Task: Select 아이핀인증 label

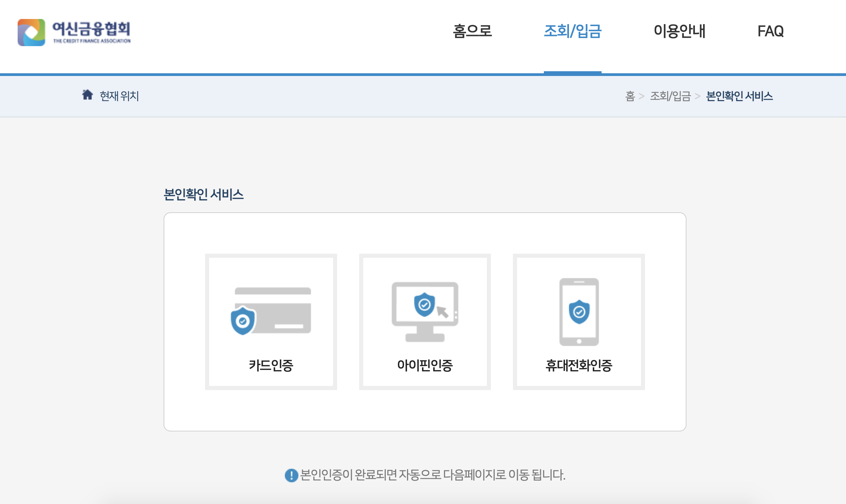Action: (425, 365)
